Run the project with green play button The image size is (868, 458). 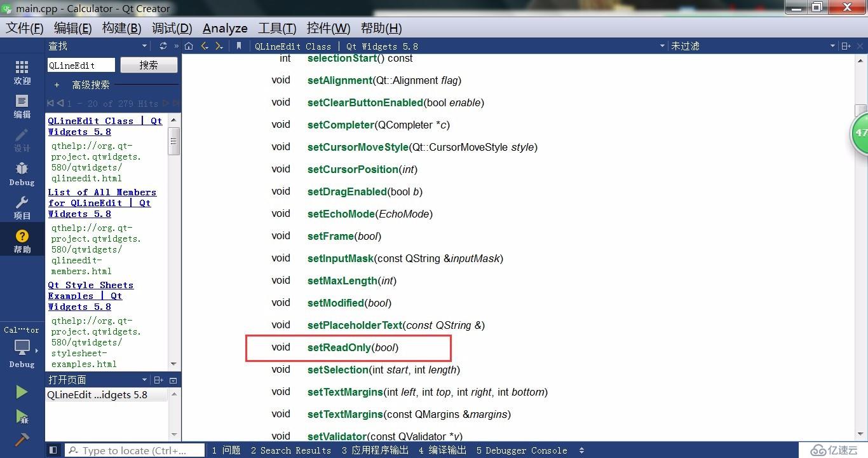click(22, 392)
